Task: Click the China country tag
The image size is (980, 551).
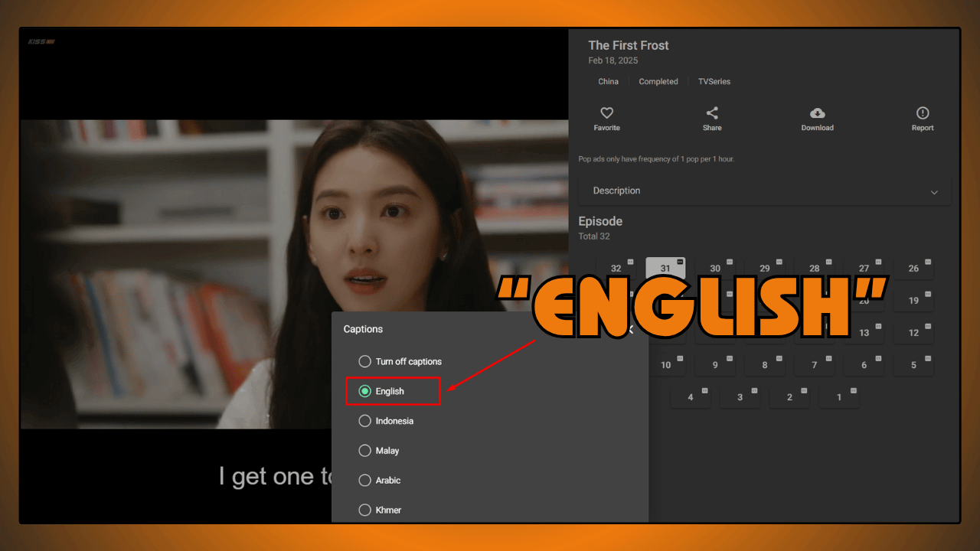Action: coord(608,82)
